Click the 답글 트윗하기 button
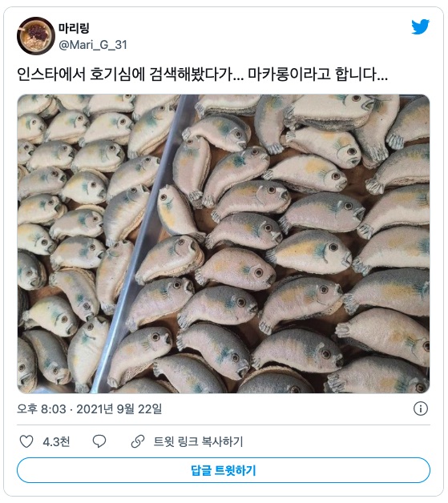 point(224,470)
